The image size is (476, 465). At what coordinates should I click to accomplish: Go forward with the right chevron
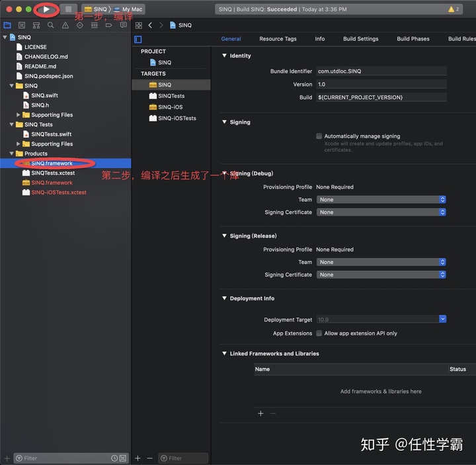pyautogui.click(x=161, y=25)
